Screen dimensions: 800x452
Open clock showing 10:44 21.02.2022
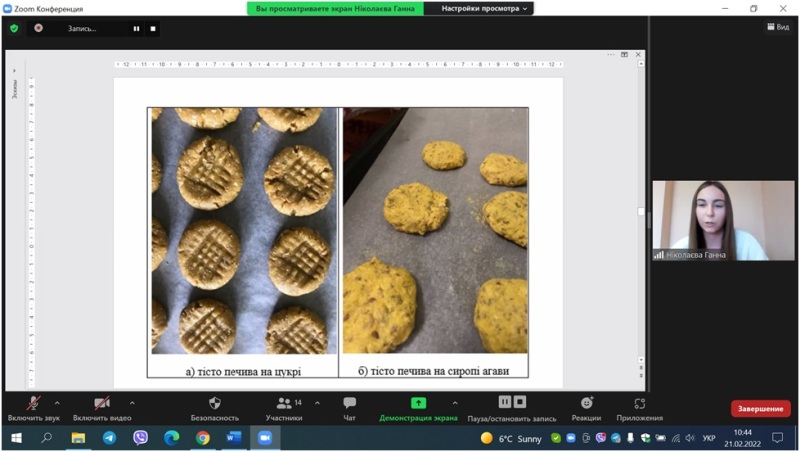click(743, 438)
